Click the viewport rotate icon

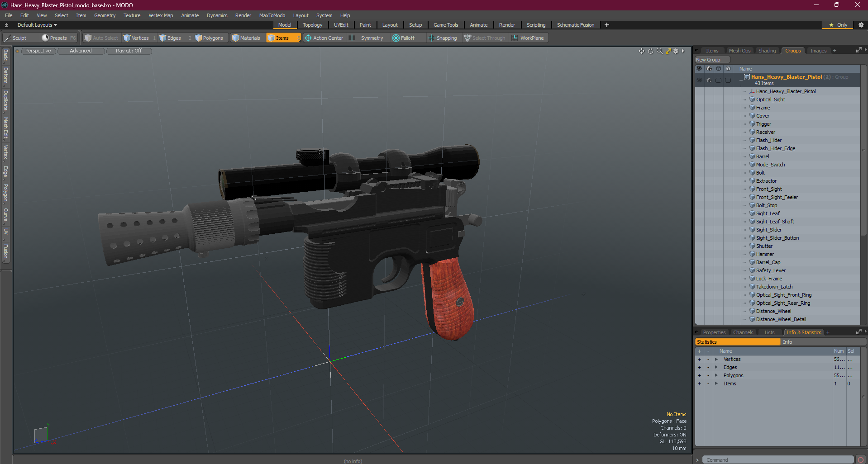point(650,51)
